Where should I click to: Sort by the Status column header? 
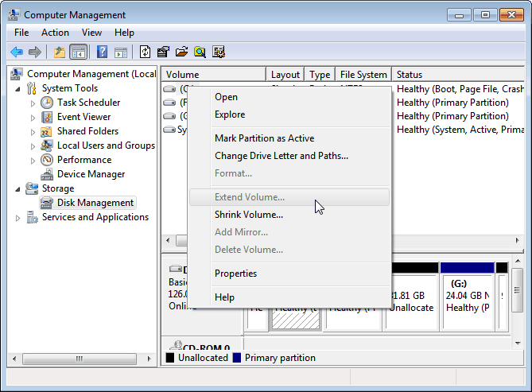[458, 74]
